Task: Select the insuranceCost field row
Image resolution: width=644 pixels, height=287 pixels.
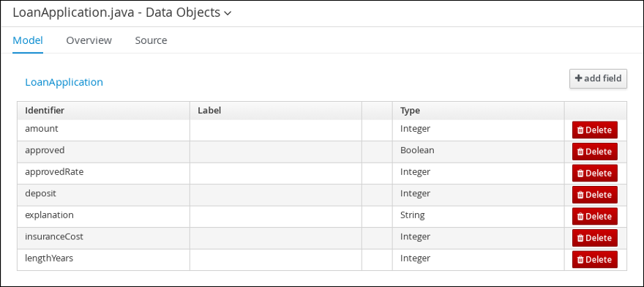Action: 322,238
